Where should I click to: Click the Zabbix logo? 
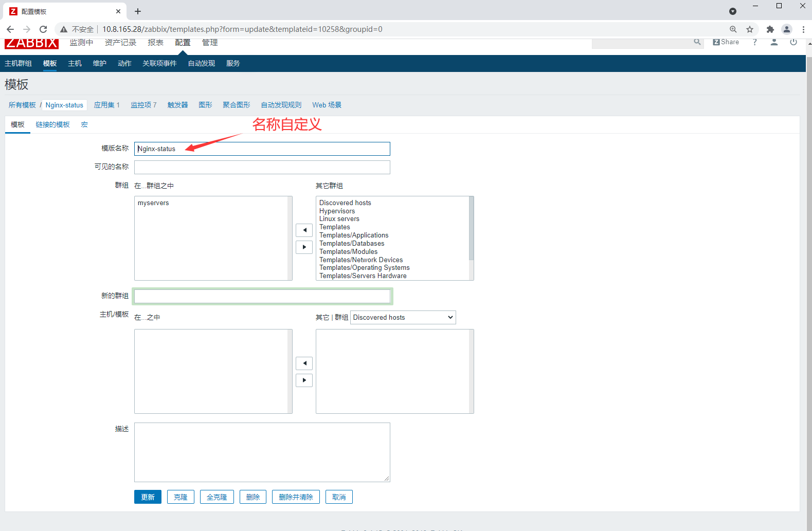point(31,43)
